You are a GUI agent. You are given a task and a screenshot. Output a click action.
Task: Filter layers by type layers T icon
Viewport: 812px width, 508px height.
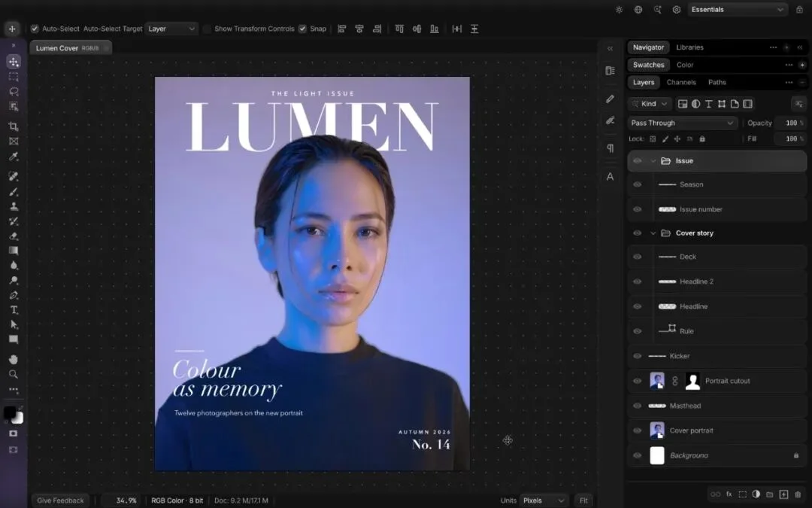709,104
